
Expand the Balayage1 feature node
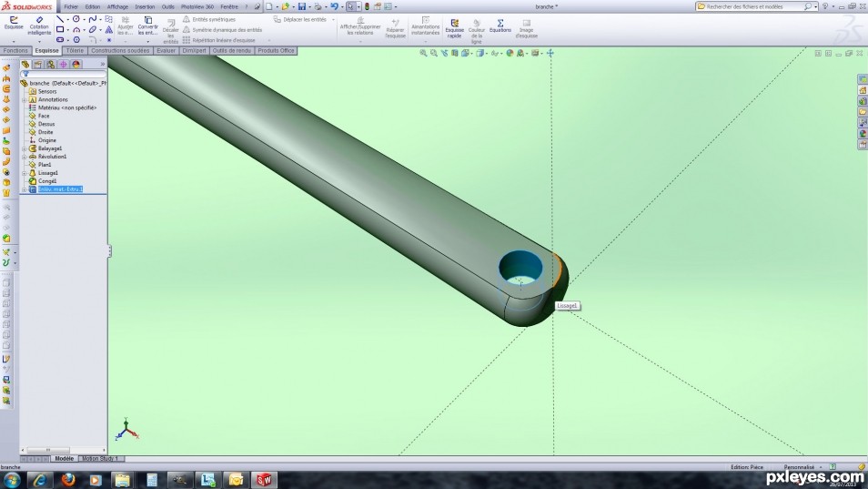tap(25, 148)
